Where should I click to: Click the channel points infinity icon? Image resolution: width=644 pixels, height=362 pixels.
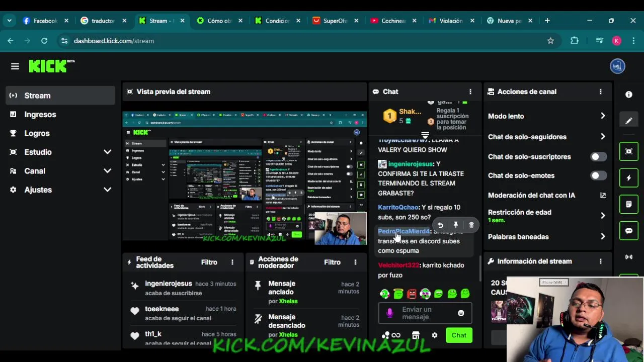(x=396, y=335)
